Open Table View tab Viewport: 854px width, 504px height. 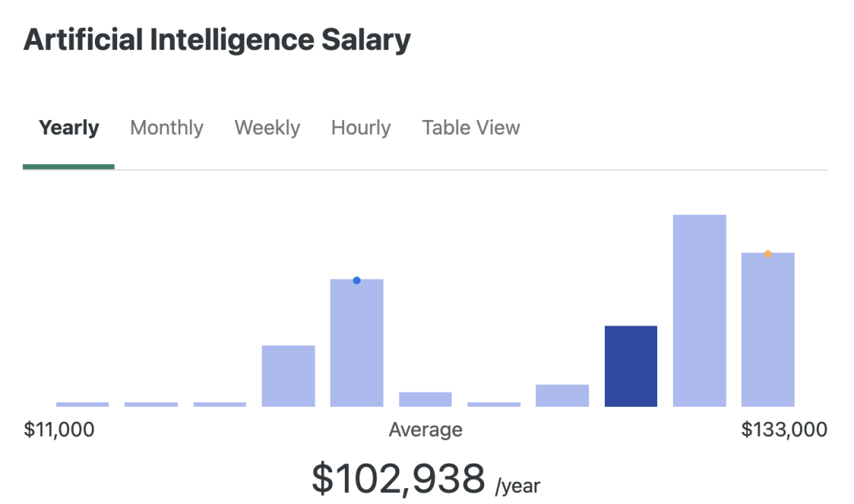click(471, 128)
